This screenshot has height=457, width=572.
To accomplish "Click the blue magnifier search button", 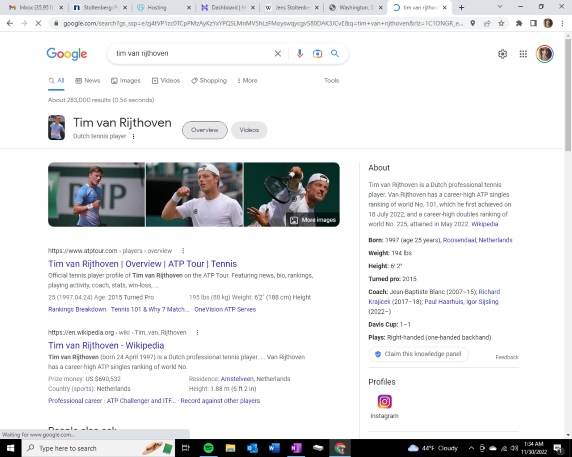I will 335,54.
